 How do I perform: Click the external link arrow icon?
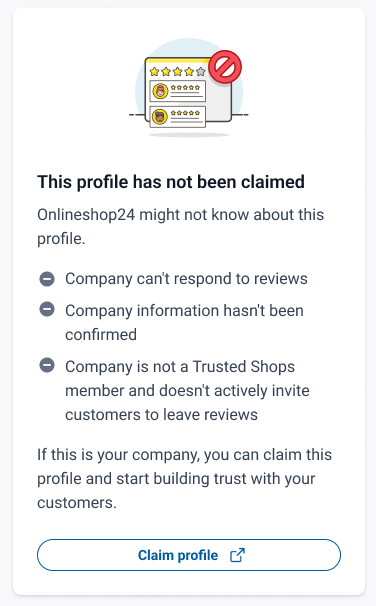[x=237, y=555]
